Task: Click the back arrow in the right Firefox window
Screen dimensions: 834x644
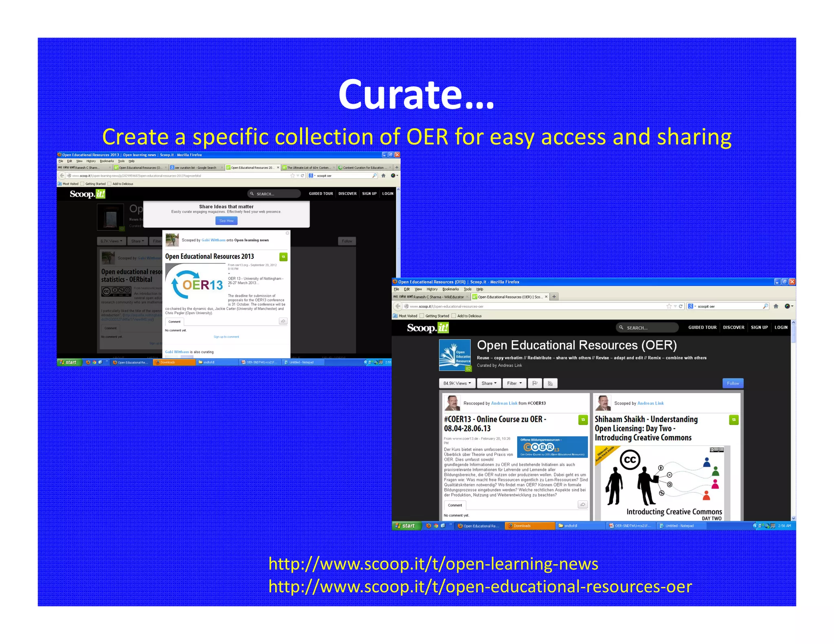Action: click(x=398, y=306)
